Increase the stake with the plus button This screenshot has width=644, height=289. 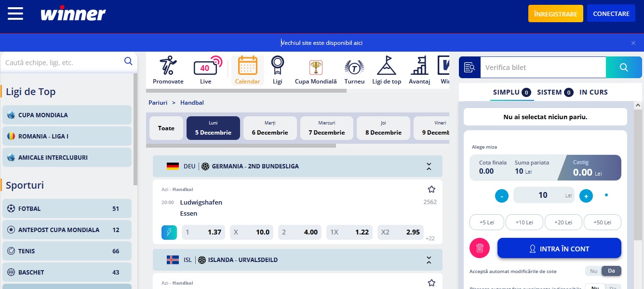586,196
